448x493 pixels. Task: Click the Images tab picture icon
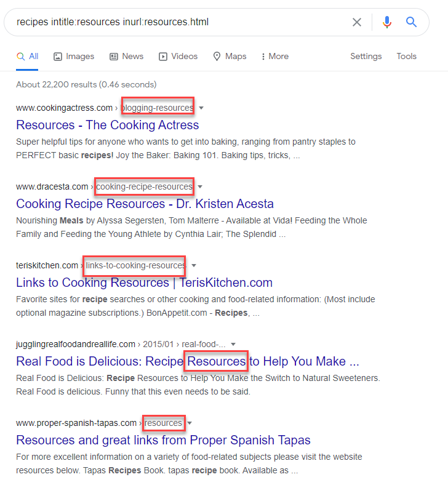[58, 57]
